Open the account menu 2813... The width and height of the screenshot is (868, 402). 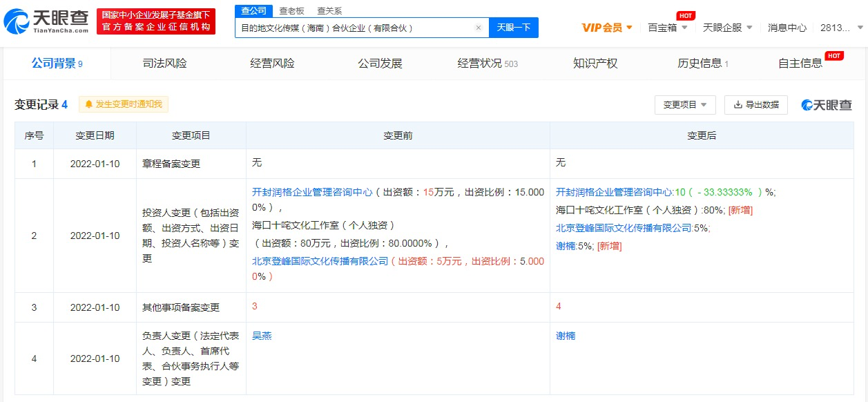click(x=842, y=28)
